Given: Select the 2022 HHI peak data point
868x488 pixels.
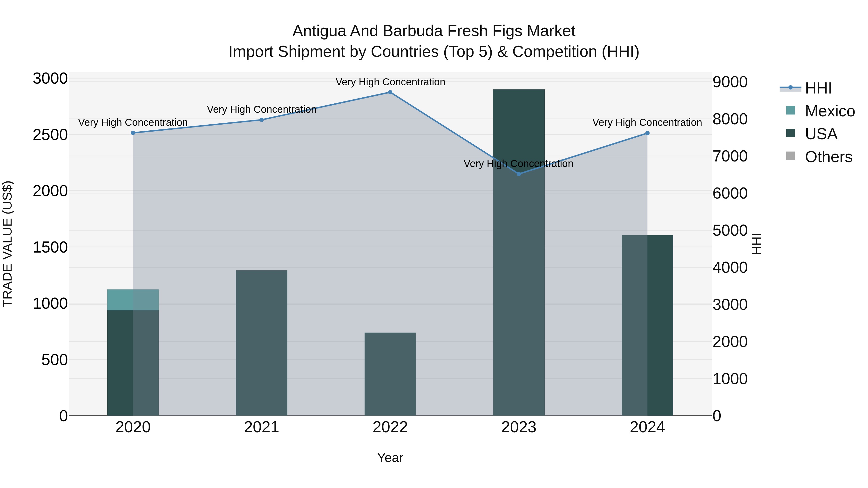Looking at the screenshot, I should (x=390, y=92).
